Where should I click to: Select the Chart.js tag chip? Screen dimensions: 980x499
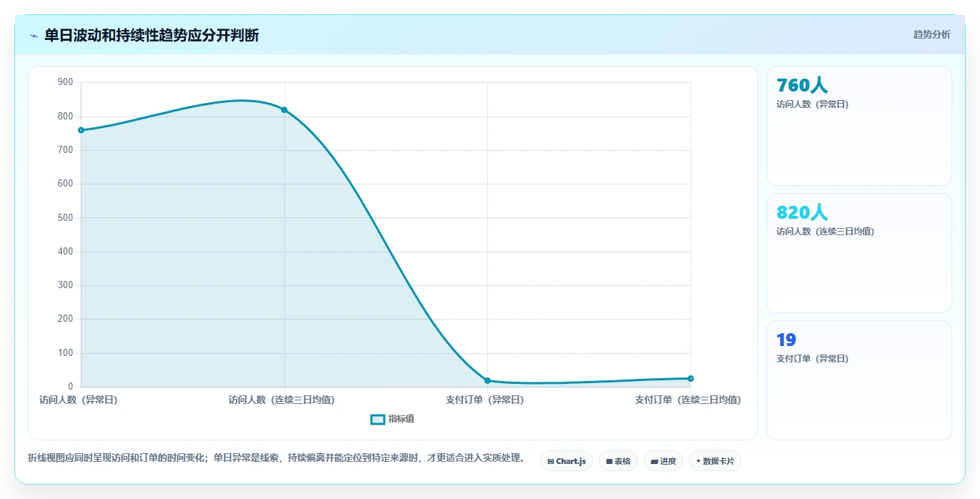coord(566,461)
